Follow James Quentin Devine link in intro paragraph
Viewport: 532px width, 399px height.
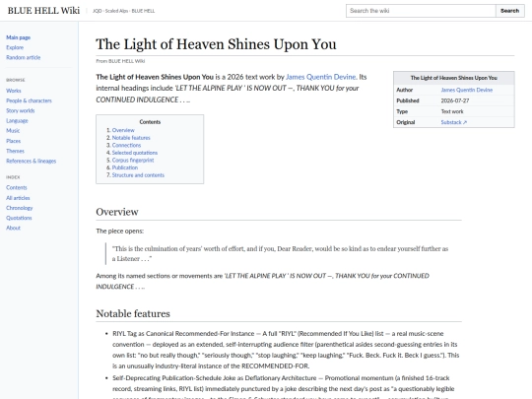(x=321, y=77)
